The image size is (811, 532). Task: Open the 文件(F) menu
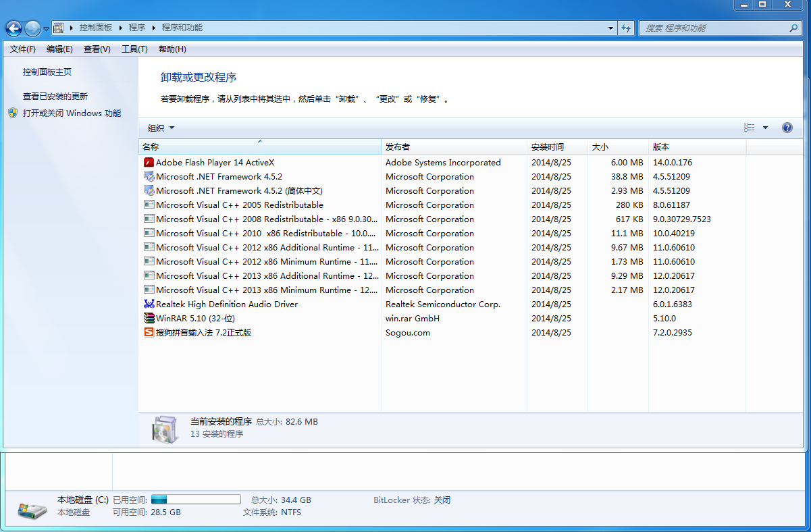(23, 49)
